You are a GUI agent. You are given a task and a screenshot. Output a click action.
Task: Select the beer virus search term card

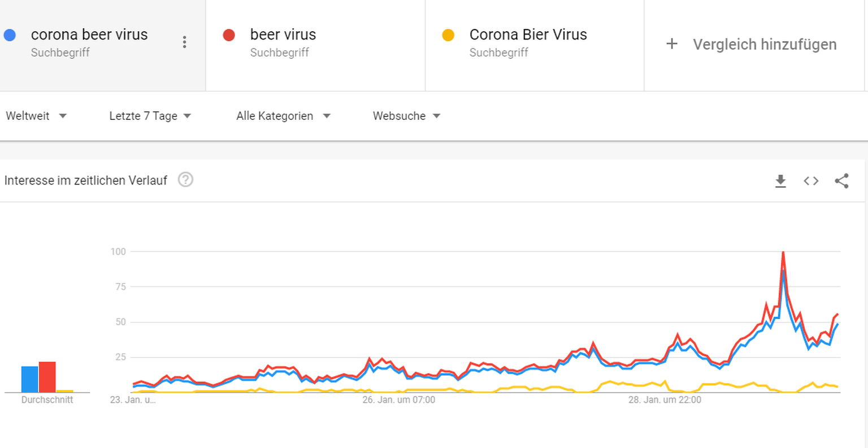point(315,45)
